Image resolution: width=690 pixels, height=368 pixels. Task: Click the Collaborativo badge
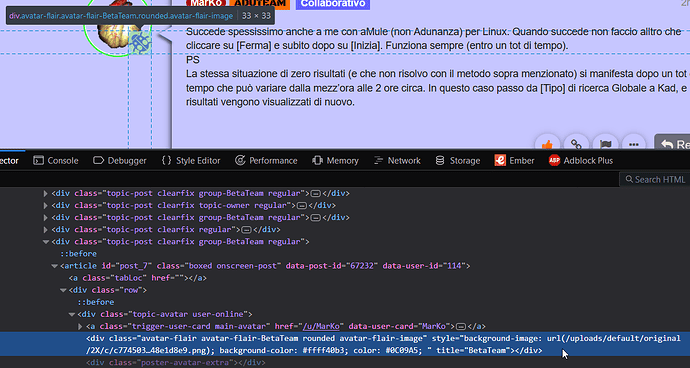click(x=333, y=4)
